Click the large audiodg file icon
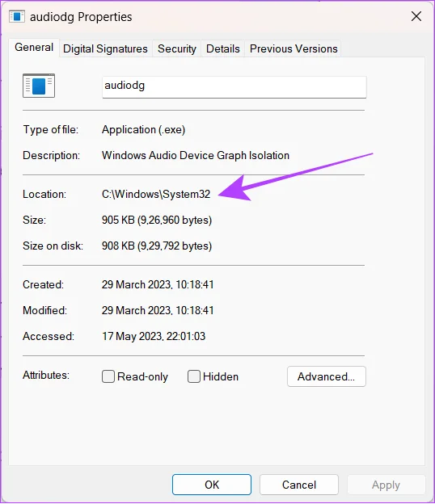This screenshot has width=435, height=504. point(39,86)
